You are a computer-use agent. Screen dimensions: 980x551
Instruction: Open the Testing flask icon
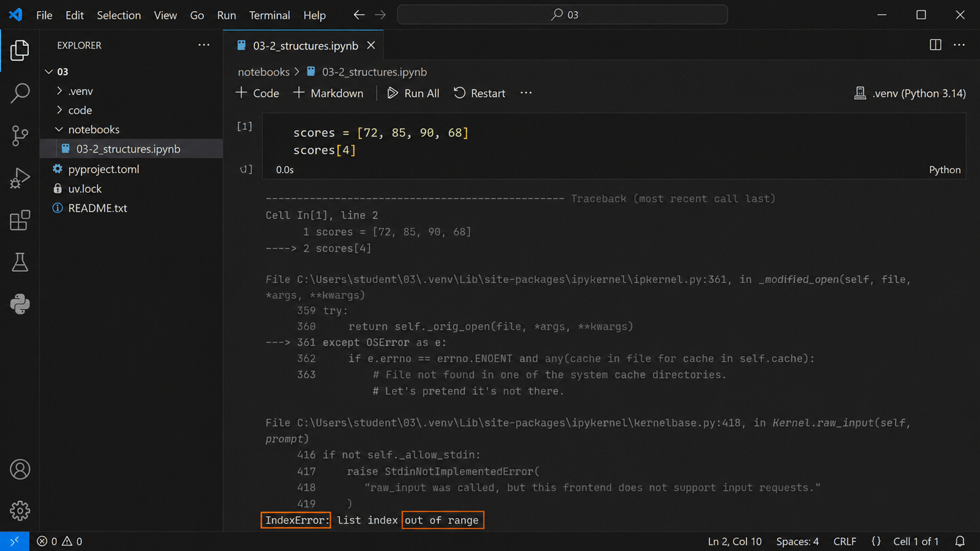click(x=20, y=262)
